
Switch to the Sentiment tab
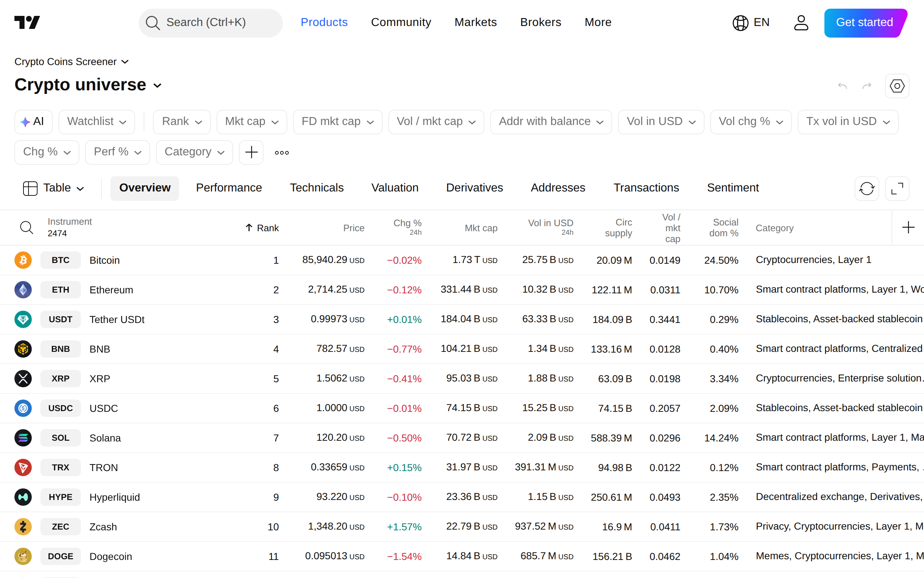[x=733, y=188]
